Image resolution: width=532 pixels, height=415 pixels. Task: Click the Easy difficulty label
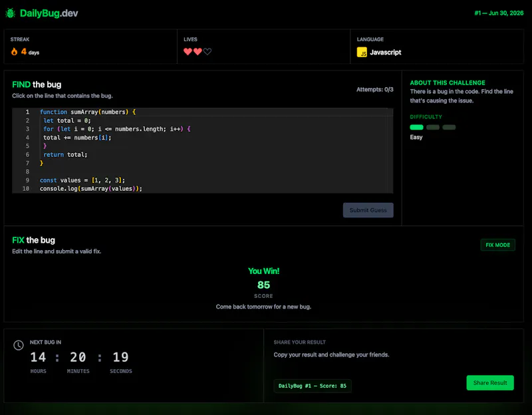point(416,137)
